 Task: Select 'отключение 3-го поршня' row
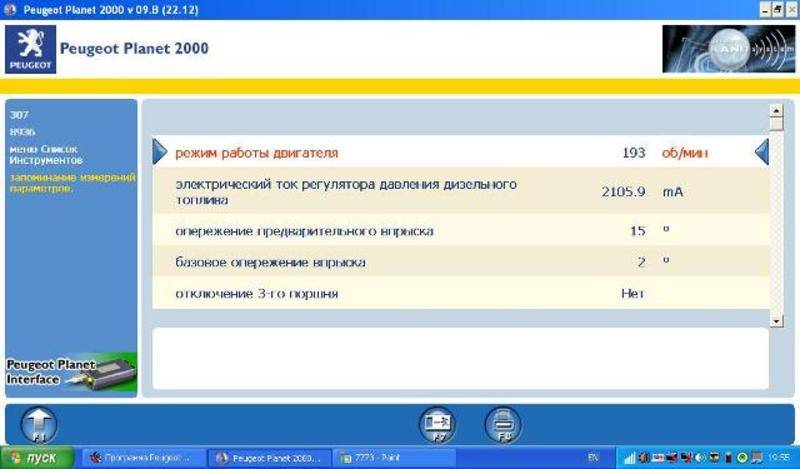pyautogui.click(x=400, y=294)
